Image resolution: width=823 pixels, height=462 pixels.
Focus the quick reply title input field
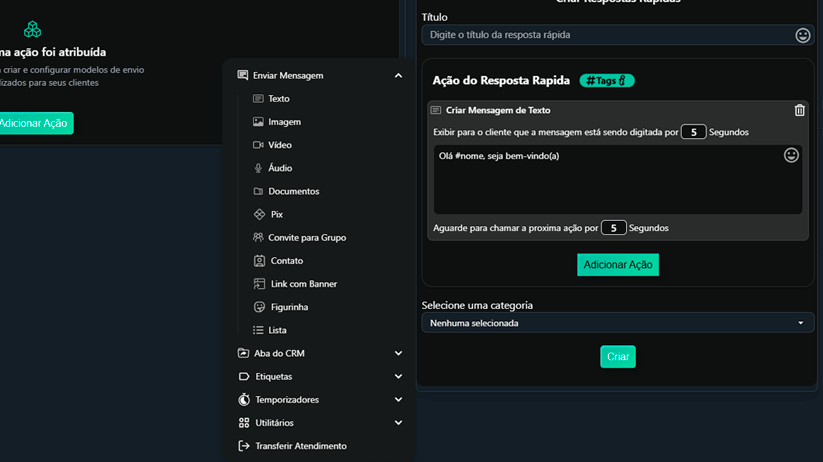click(606, 35)
